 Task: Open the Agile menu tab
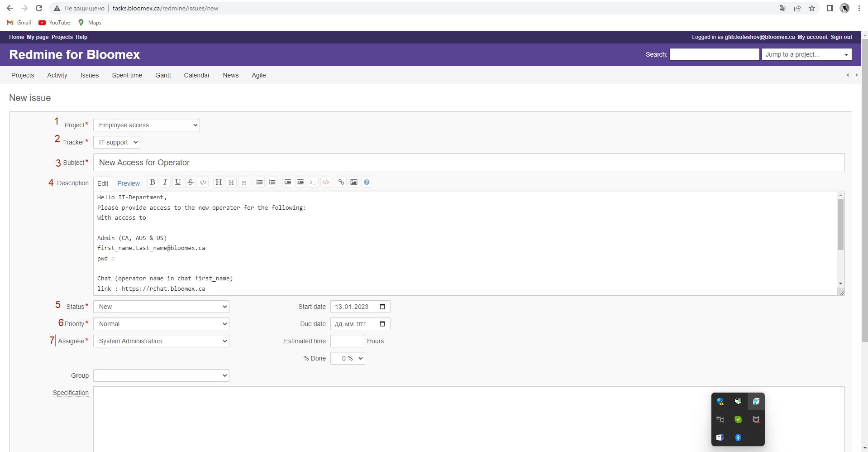click(x=259, y=75)
